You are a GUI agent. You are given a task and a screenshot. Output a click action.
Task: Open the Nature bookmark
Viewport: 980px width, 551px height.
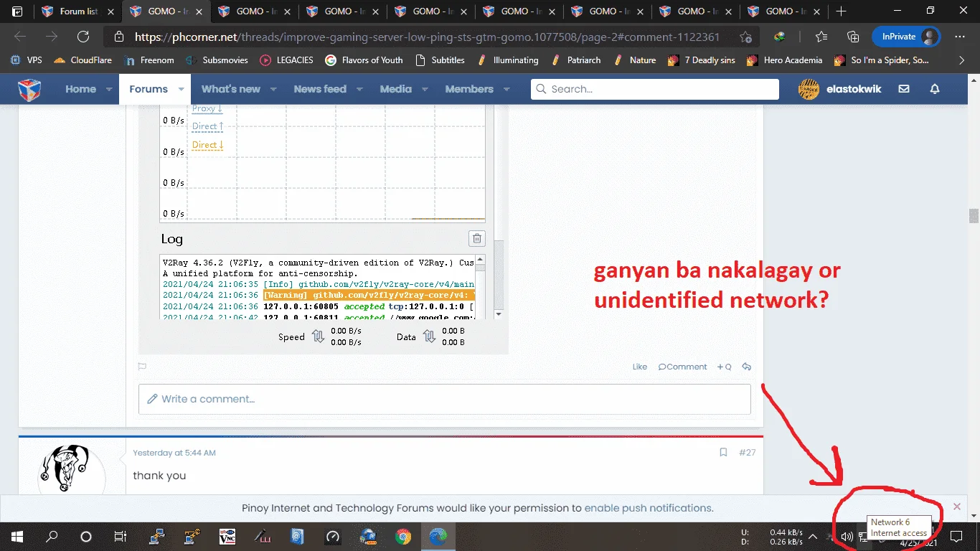click(634, 60)
